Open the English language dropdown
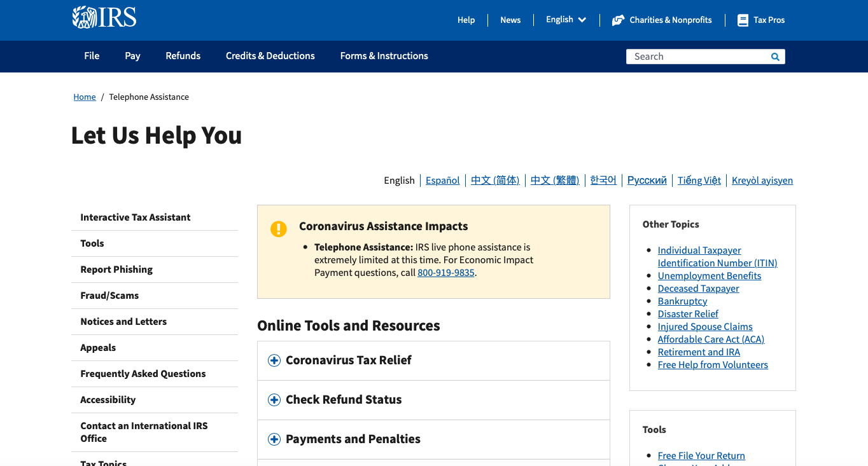Screen dimensions: 868x466 [566, 20]
